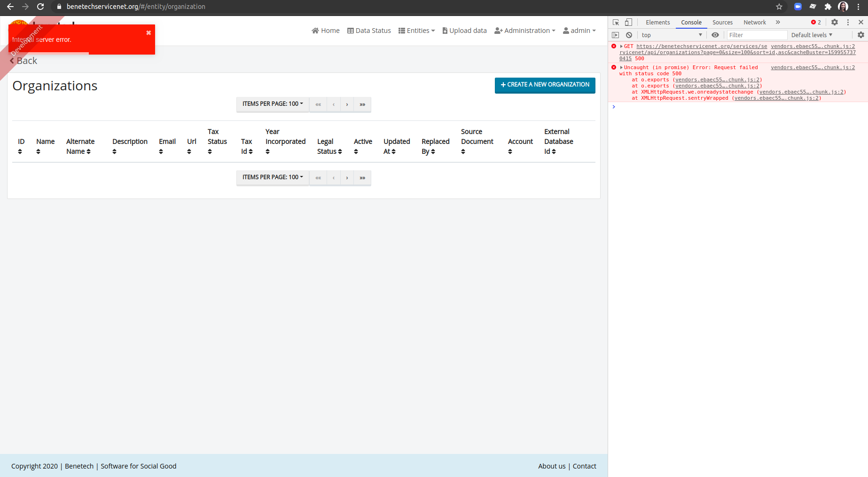Jump to the last page with double chevron
This screenshot has width=868, height=477.
click(362, 104)
